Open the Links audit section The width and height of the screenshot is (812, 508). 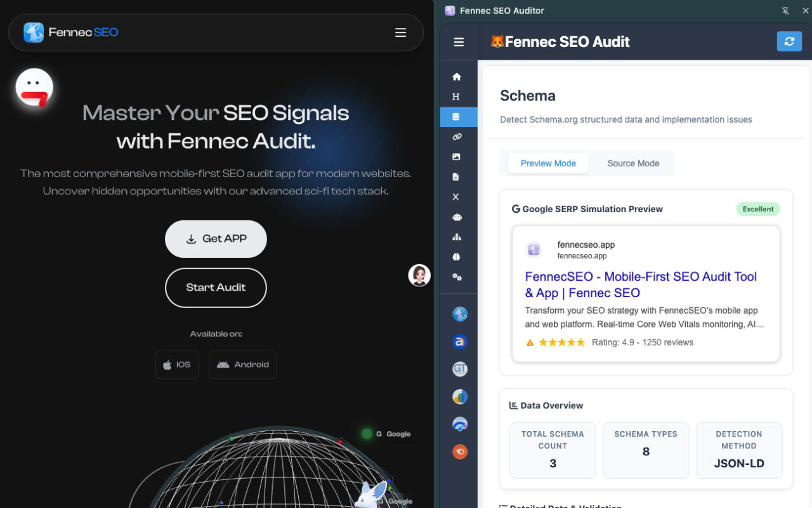pos(456,137)
